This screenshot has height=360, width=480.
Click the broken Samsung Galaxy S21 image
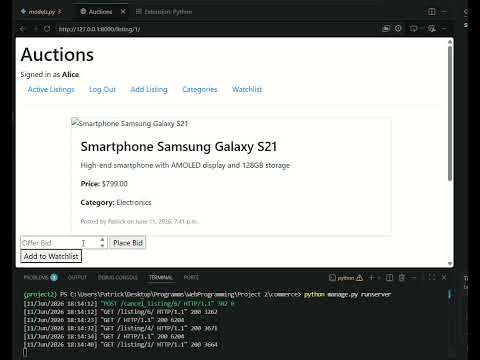[130, 123]
